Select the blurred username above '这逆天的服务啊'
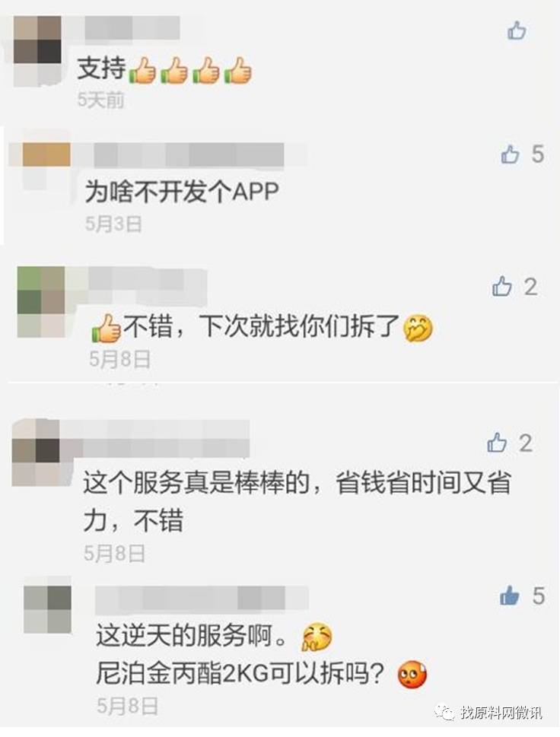560x737 pixels. [x=202, y=599]
